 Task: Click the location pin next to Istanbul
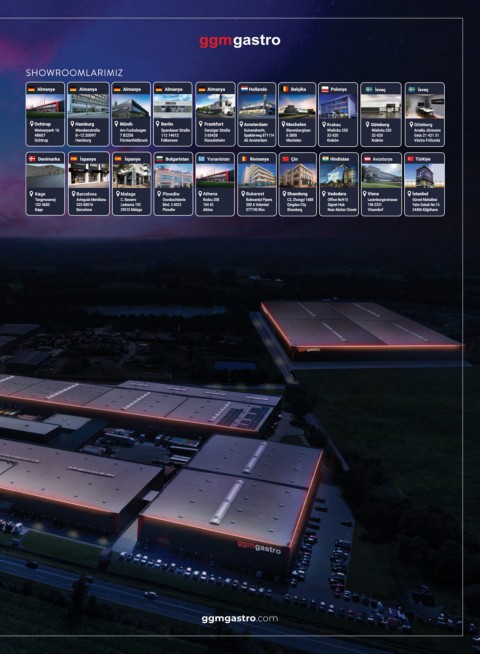(409, 194)
